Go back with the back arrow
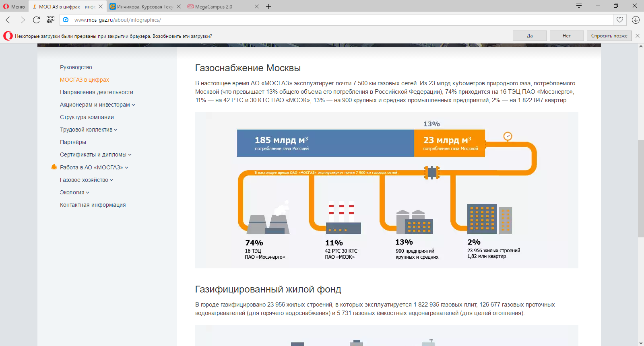The height and width of the screenshot is (346, 644). [x=8, y=20]
